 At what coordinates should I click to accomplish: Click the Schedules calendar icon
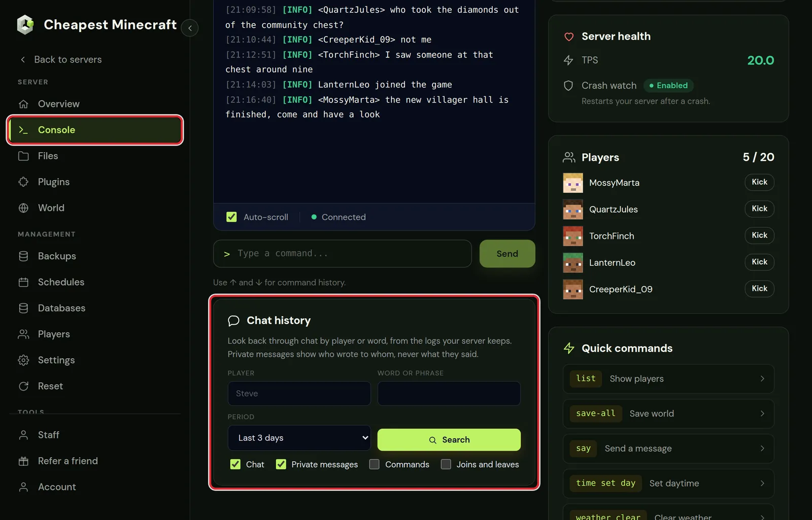(x=23, y=282)
